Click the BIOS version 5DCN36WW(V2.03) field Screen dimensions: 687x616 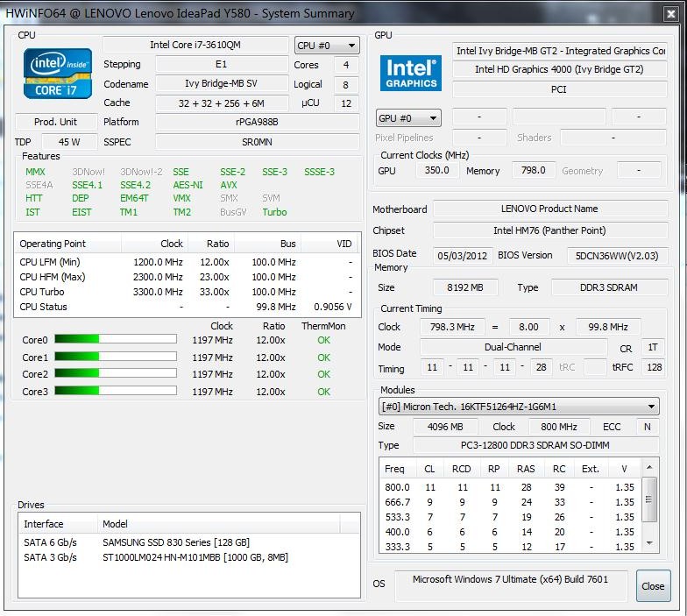617,256
